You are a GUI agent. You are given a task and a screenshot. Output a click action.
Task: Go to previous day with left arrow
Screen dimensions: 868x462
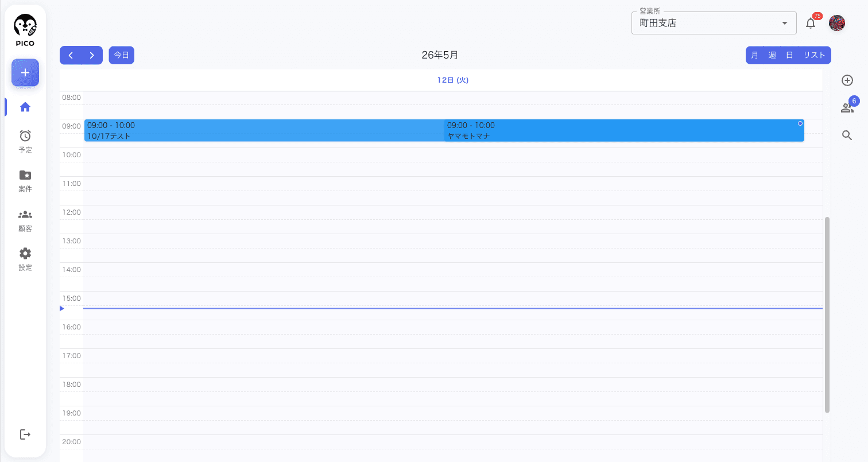click(71, 55)
